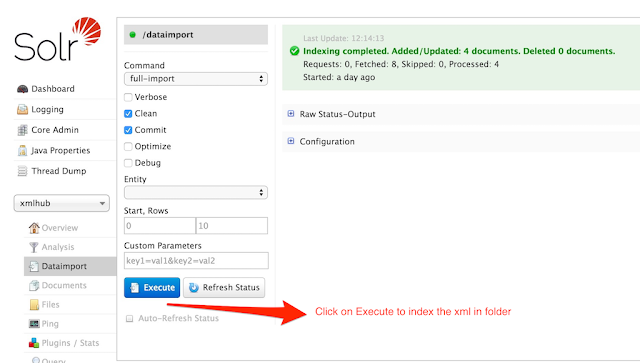Select Plugins / Stats in core menu
The image size is (640, 363).
70,343
